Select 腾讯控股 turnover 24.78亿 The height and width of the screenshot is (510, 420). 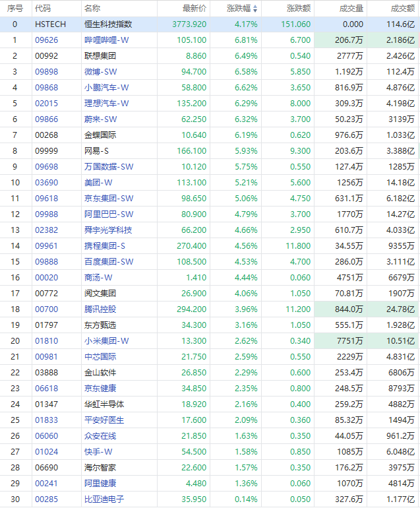pyautogui.click(x=400, y=309)
